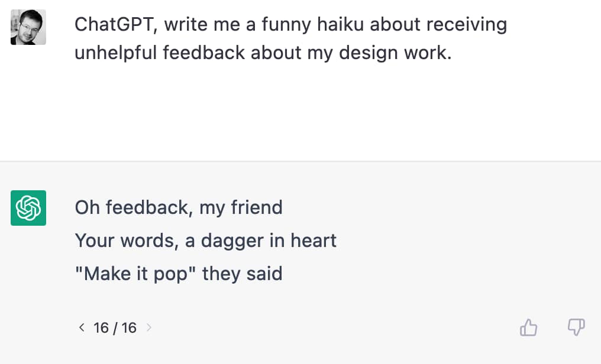Click the word "unhelpful" in the prompt

(116, 53)
